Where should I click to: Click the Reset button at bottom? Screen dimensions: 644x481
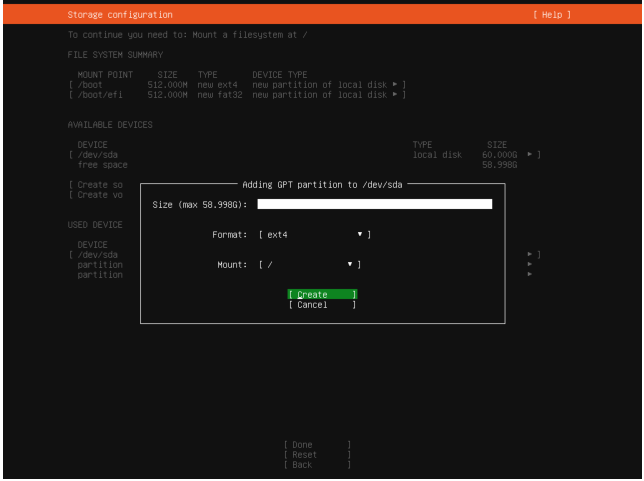[x=318, y=455]
